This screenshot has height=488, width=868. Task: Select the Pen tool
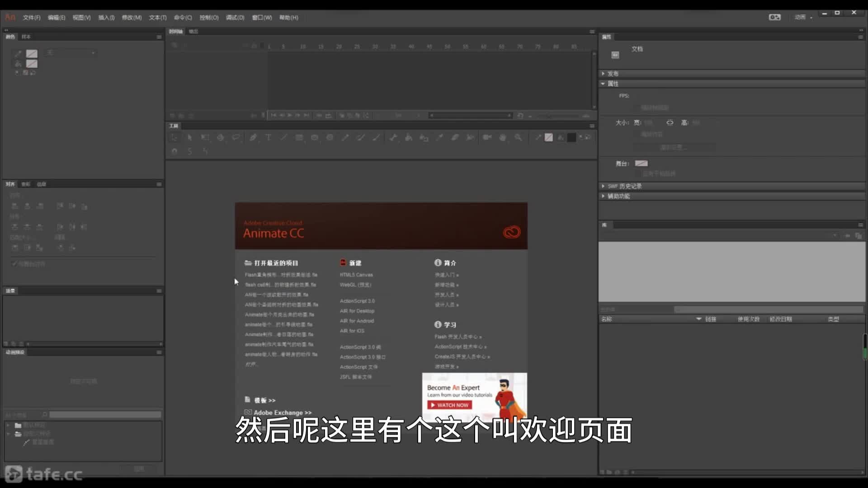[253, 137]
